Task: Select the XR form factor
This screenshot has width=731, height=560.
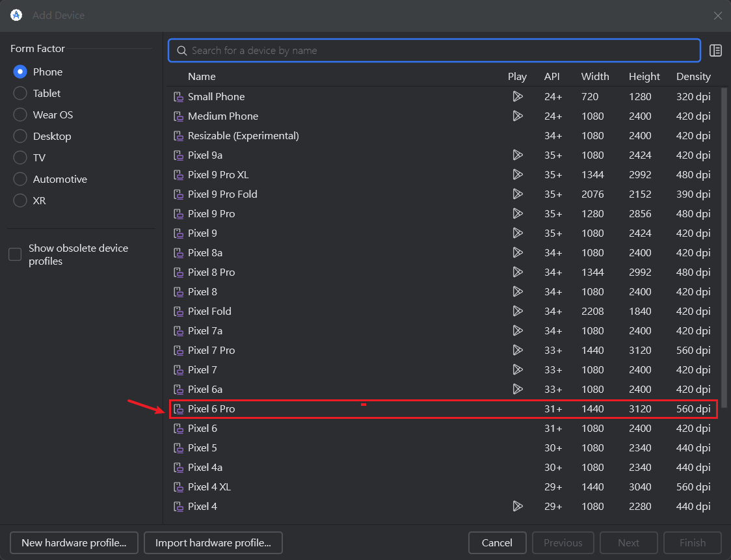Action: (x=20, y=200)
